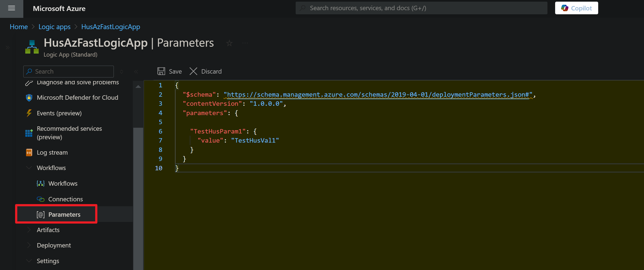Image resolution: width=644 pixels, height=270 pixels.
Task: Click the sidebar scrollbar thumb
Action: click(x=138, y=199)
